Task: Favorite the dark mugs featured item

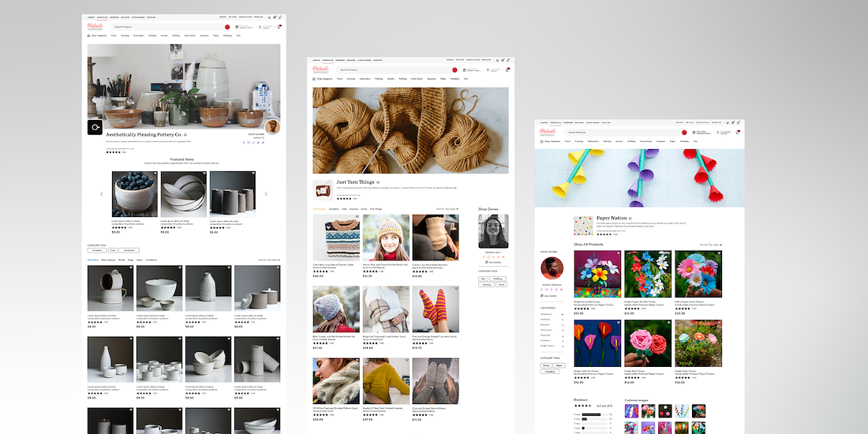Action: coord(253,174)
